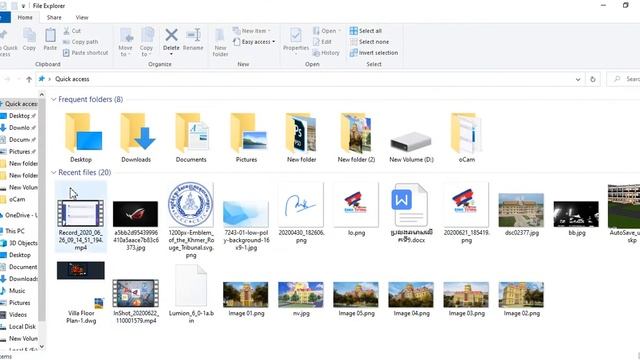The image size is (640, 360).
Task: Open Local Disk in navigation pane
Action: [18, 327]
